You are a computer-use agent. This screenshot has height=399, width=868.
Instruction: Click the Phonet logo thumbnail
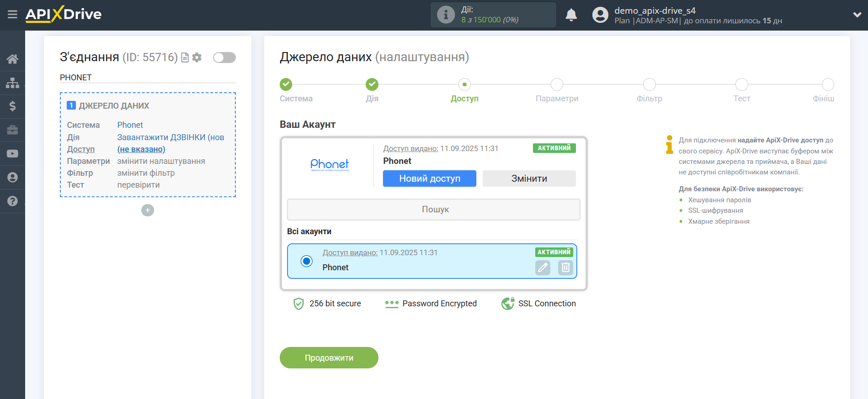click(x=330, y=164)
